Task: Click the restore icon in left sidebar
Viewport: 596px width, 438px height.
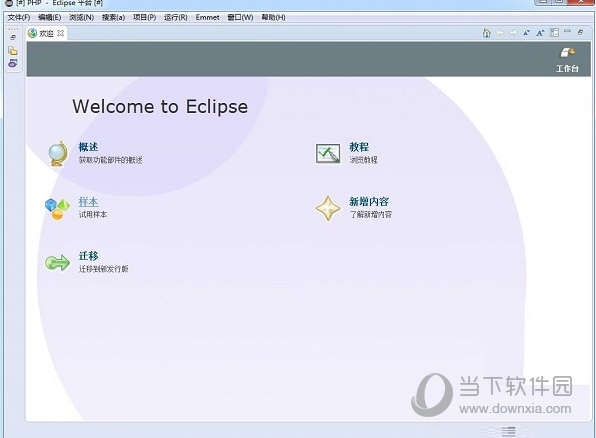Action: 13,37
